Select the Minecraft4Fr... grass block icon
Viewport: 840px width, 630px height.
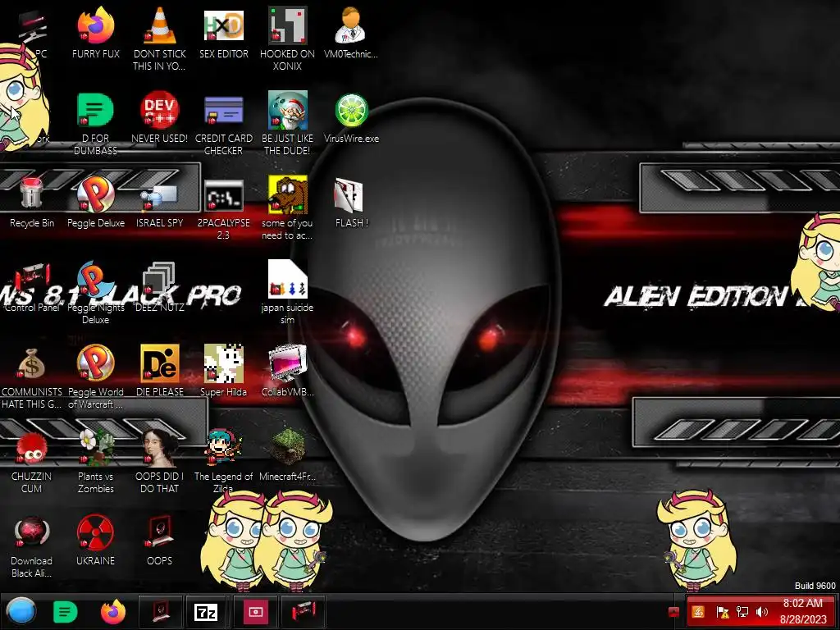point(287,447)
